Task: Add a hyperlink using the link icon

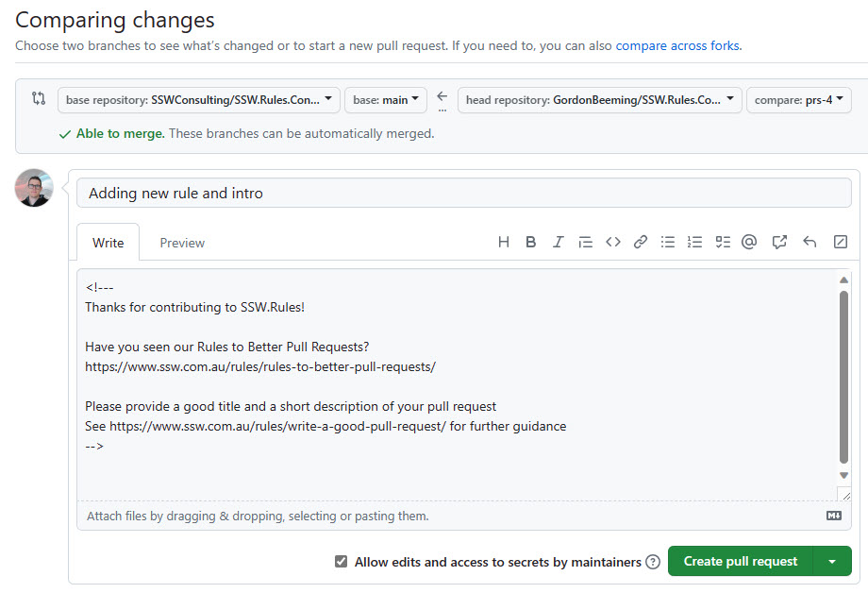Action: (641, 242)
